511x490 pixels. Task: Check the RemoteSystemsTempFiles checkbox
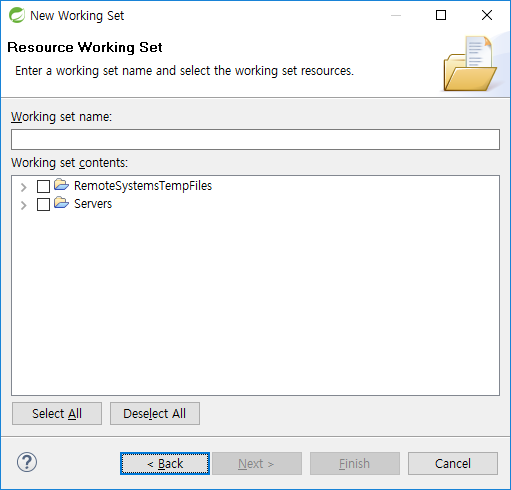43,186
